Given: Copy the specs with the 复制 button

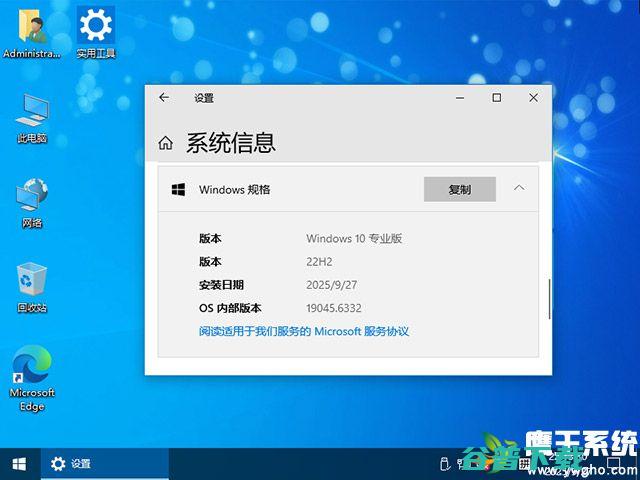Looking at the screenshot, I should 460,189.
